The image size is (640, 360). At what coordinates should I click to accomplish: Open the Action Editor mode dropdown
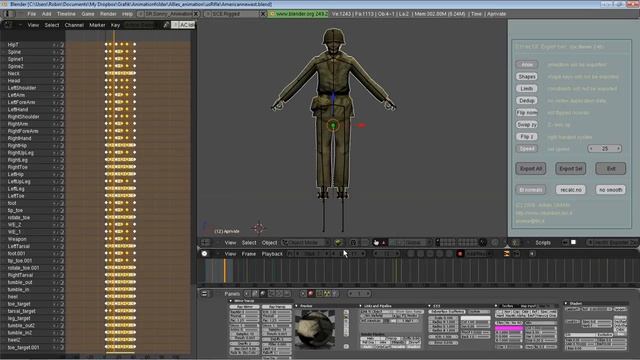click(x=141, y=25)
